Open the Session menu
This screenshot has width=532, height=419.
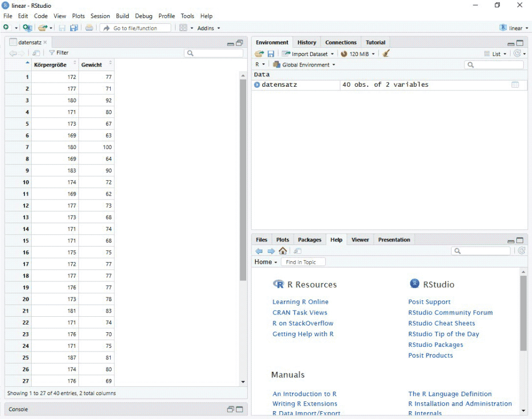click(x=100, y=16)
